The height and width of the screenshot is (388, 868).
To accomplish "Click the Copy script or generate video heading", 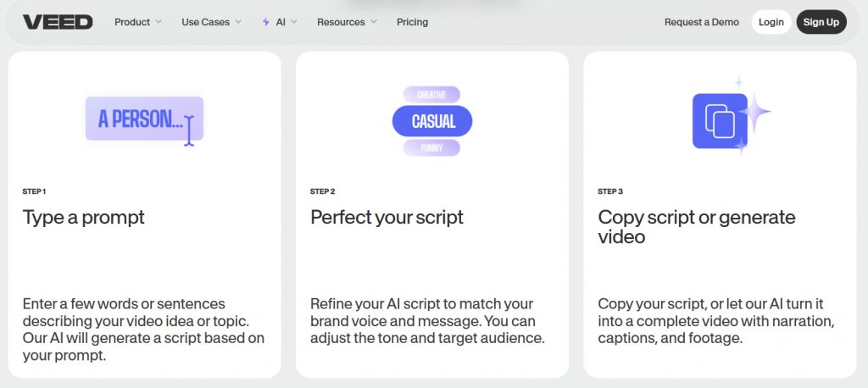I will point(697,227).
